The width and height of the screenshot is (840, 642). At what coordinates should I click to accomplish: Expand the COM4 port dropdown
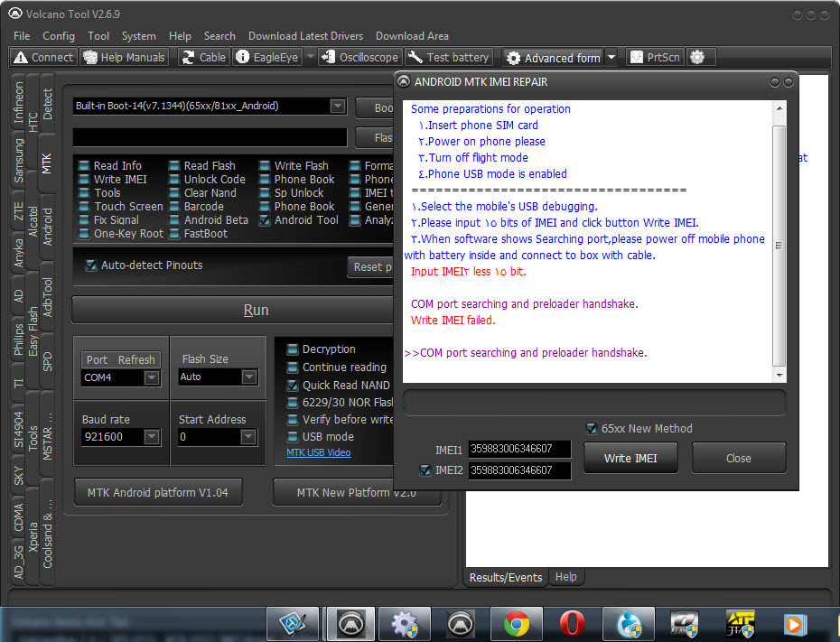pyautogui.click(x=152, y=377)
